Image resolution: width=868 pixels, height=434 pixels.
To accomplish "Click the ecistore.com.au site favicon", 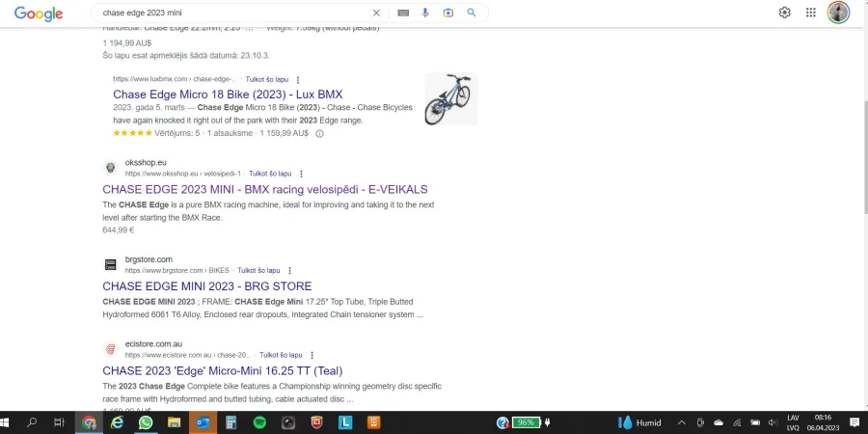I will (111, 349).
